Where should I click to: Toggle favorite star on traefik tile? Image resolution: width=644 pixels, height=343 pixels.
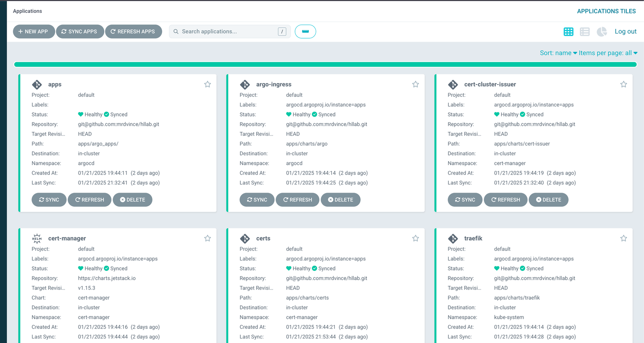click(x=623, y=238)
